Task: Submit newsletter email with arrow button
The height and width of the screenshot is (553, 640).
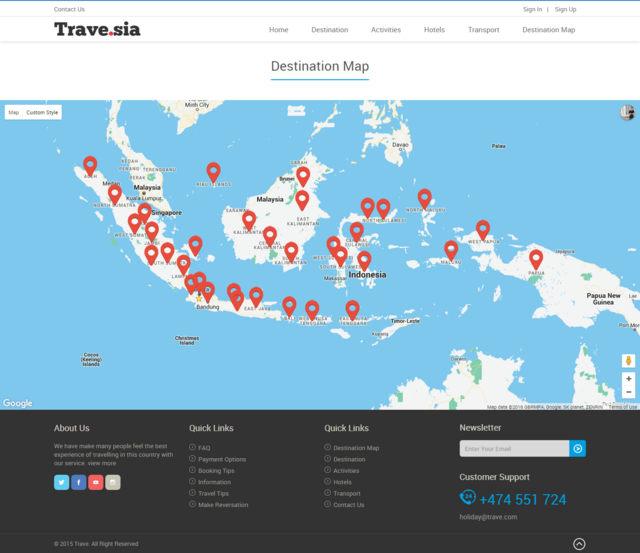Action: [x=578, y=449]
